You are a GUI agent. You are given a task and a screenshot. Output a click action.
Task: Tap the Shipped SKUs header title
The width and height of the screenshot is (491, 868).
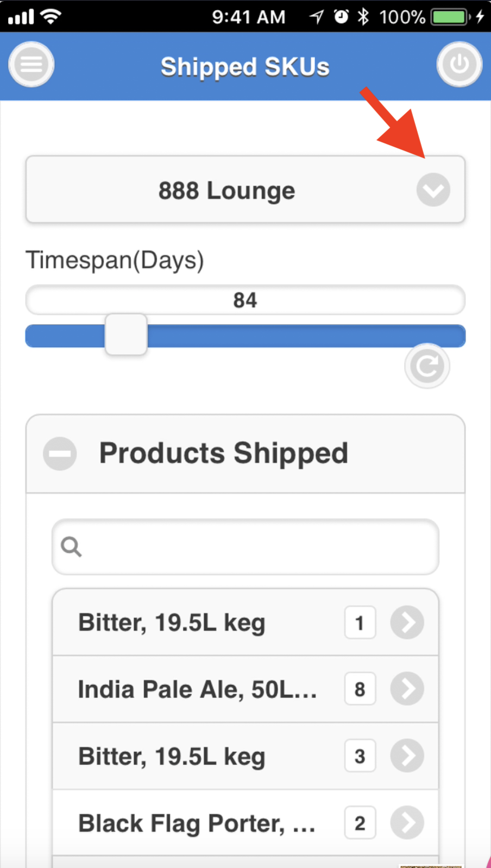point(245,67)
